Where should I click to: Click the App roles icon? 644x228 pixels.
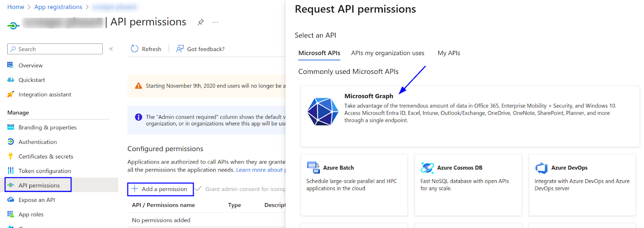pyautogui.click(x=10, y=214)
